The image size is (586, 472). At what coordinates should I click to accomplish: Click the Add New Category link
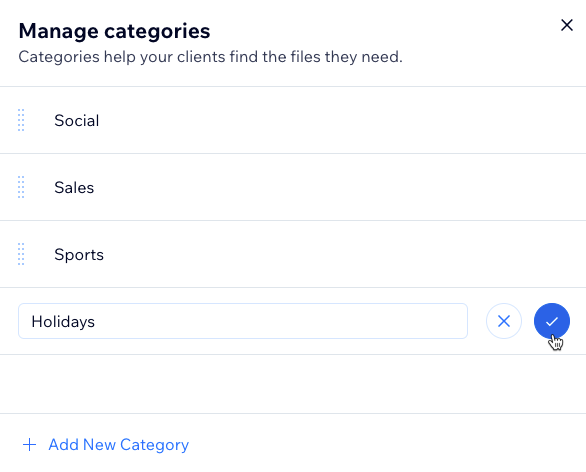pyautogui.click(x=118, y=445)
